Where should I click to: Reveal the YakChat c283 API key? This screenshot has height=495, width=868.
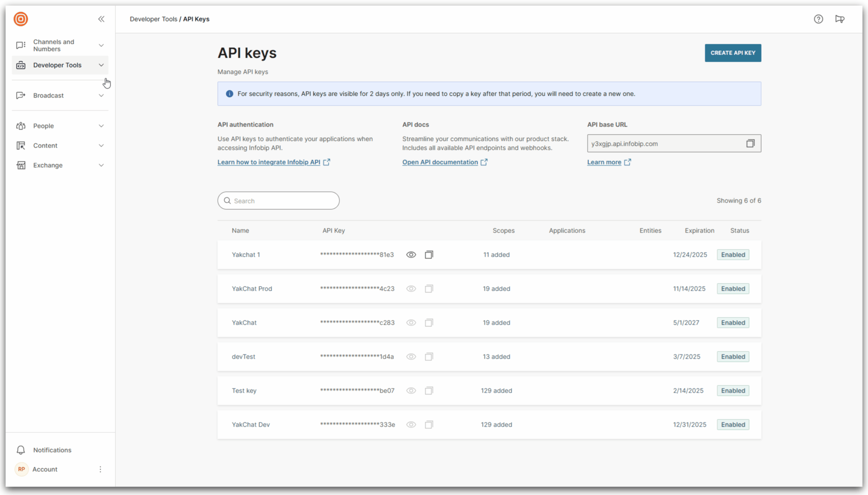pos(411,322)
